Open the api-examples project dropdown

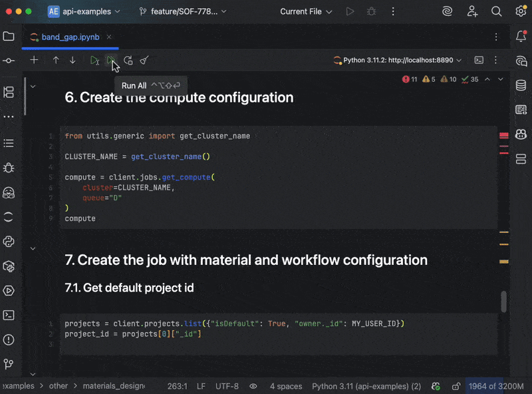[x=84, y=11]
